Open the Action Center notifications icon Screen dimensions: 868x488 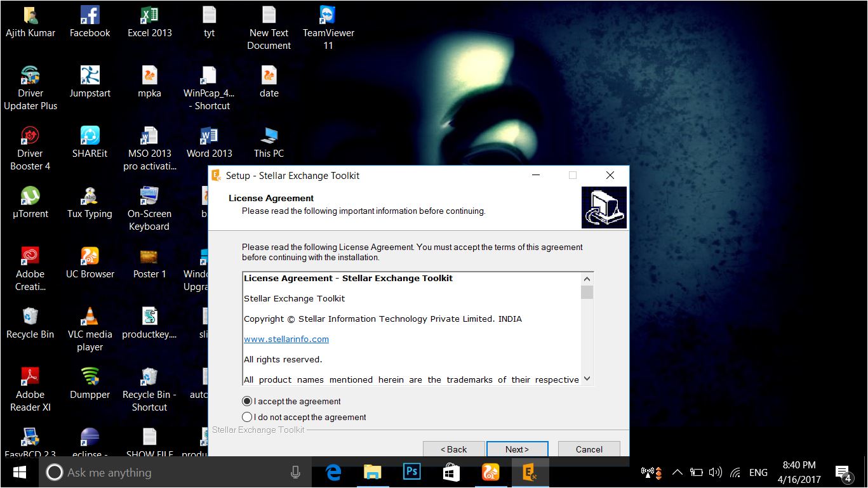coord(844,473)
